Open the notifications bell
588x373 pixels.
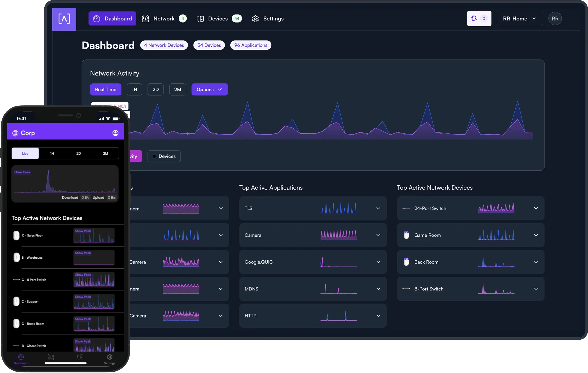pos(474,19)
